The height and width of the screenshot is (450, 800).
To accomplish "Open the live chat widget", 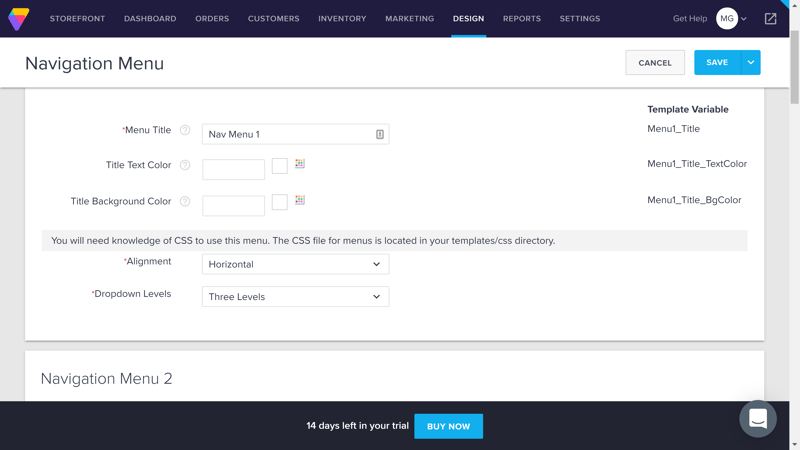I will click(x=758, y=418).
